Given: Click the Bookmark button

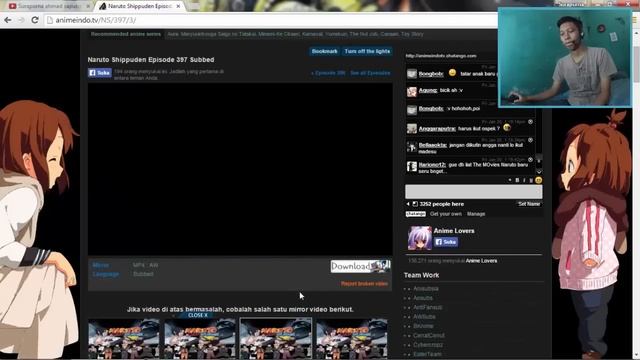Looking at the screenshot, I should [324, 51].
